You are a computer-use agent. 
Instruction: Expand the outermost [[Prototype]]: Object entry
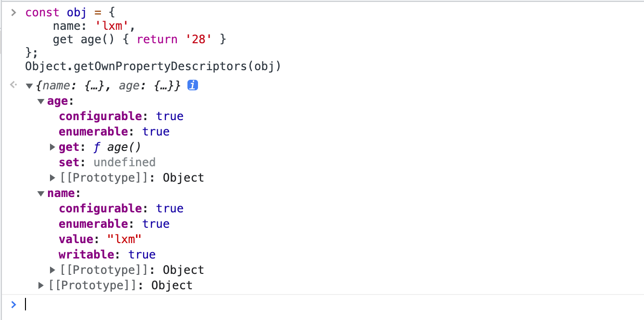pyautogui.click(x=41, y=285)
